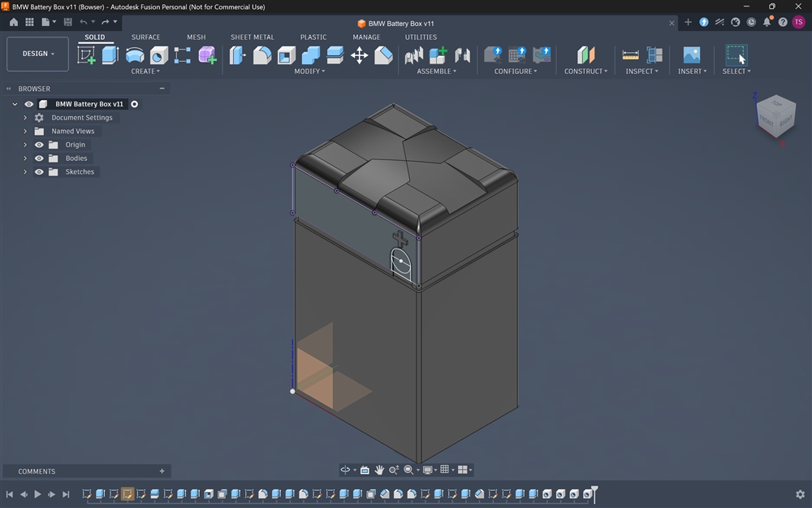Image resolution: width=812 pixels, height=508 pixels.
Task: Expand the Origin node
Action: (x=25, y=145)
